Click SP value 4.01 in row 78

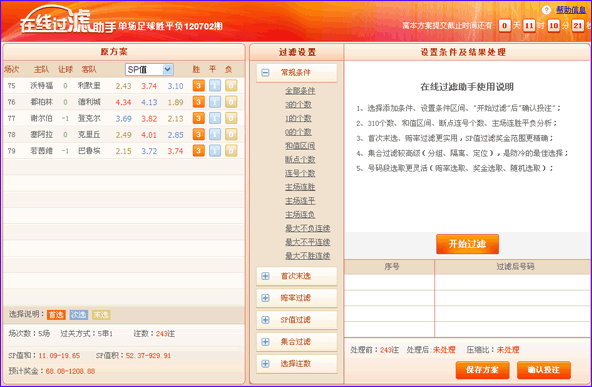click(x=149, y=135)
